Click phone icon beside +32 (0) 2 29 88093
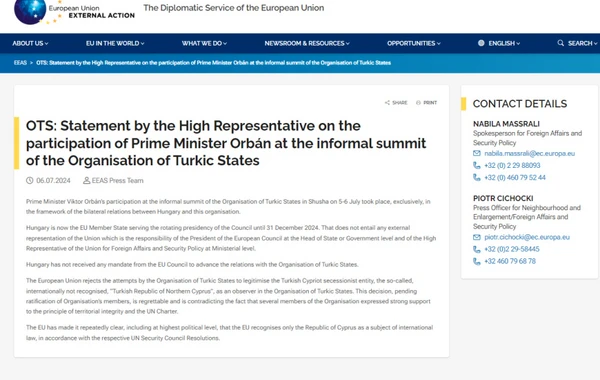 coord(476,165)
